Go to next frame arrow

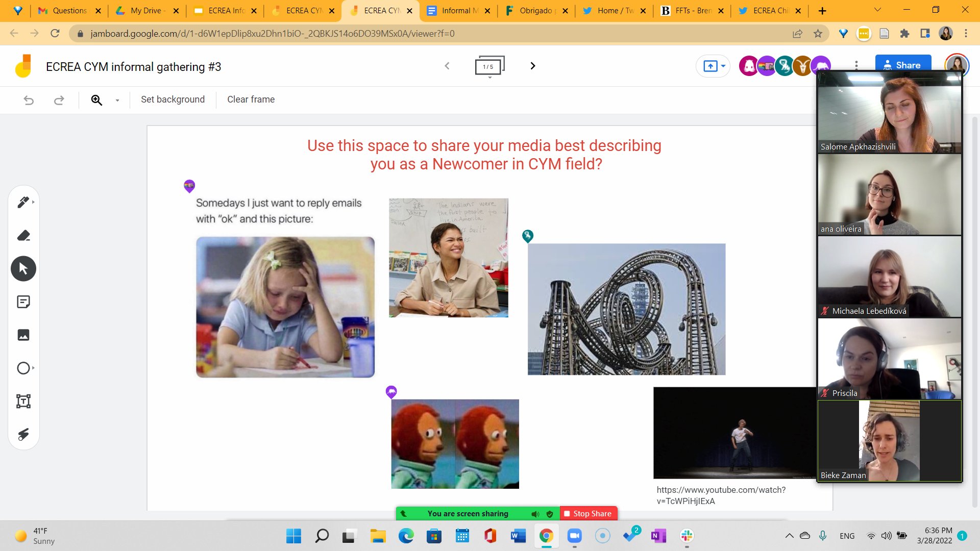point(532,66)
